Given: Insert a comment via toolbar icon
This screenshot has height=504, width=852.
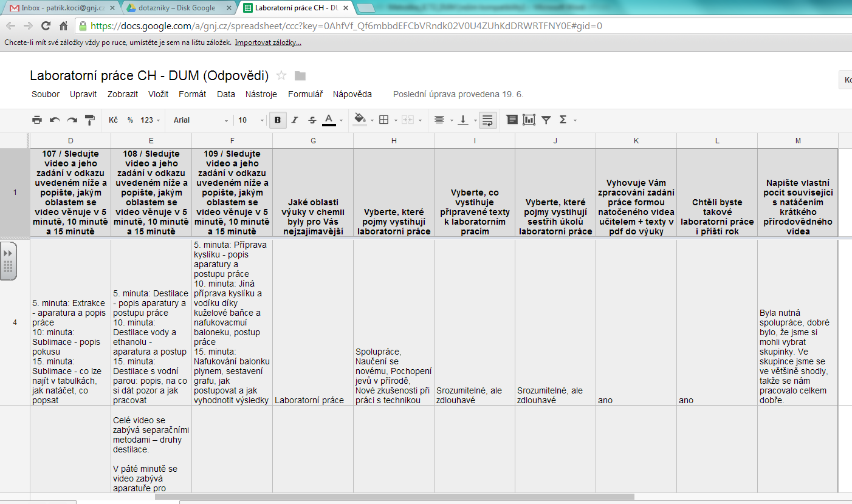Looking at the screenshot, I should pyautogui.click(x=512, y=120).
